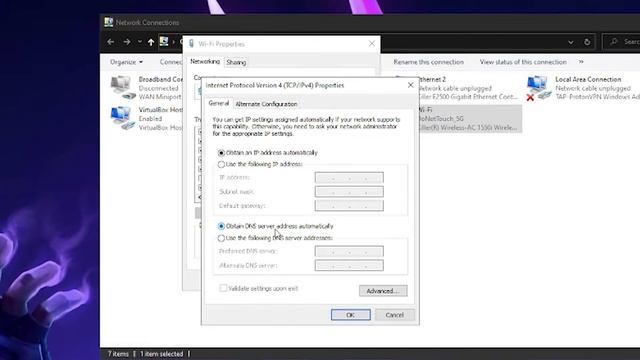Go back in Network Connections window

(x=111, y=42)
